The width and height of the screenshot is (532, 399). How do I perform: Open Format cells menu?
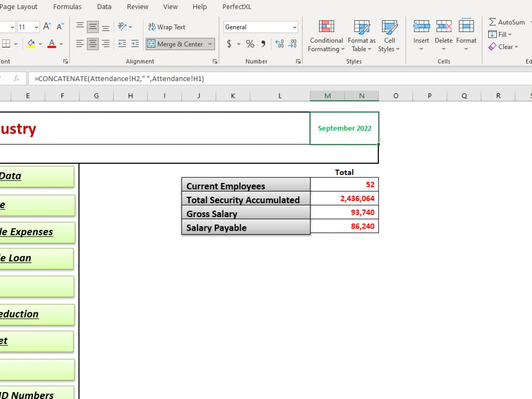(x=466, y=36)
